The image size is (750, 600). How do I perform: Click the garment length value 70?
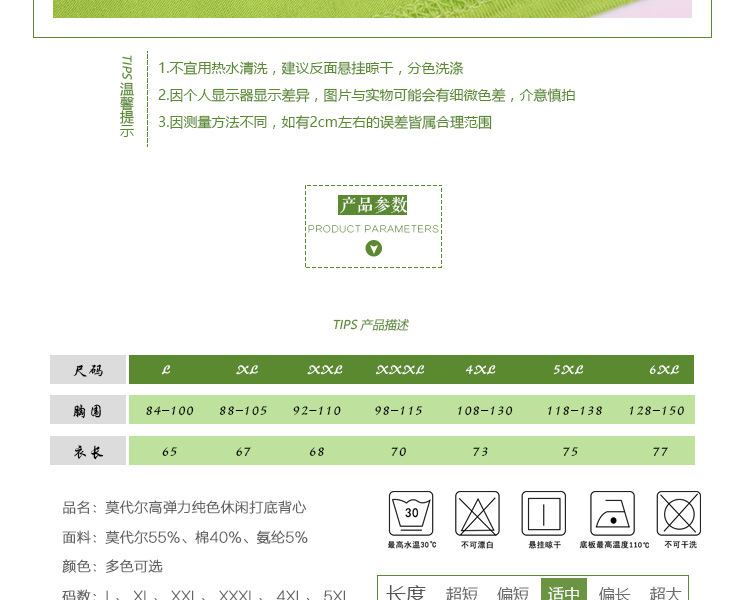coord(398,452)
